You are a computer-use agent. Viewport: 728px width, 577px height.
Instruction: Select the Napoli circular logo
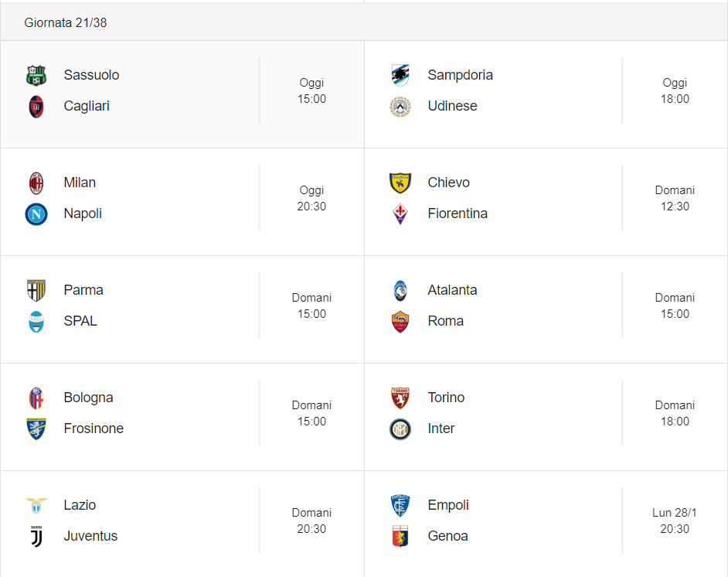(x=36, y=214)
